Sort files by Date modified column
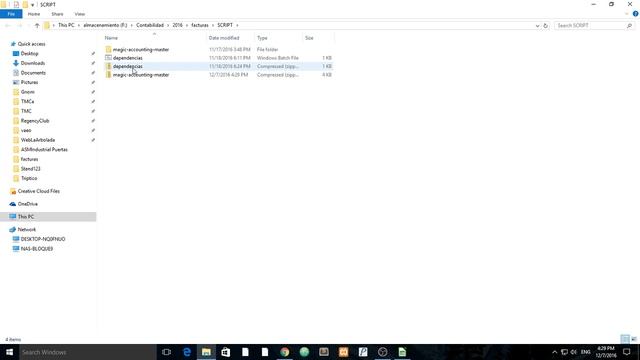The height and width of the screenshot is (360, 640). [231, 38]
